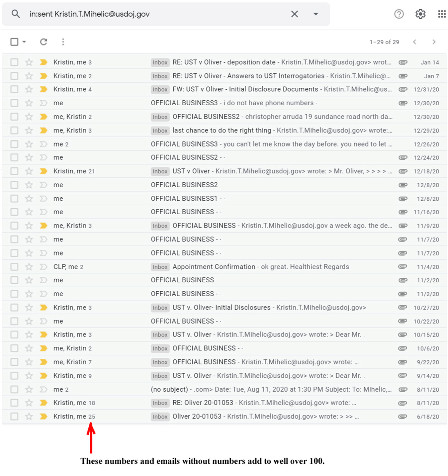
Task: Open the More options three-dot menu
Action: [x=63, y=42]
